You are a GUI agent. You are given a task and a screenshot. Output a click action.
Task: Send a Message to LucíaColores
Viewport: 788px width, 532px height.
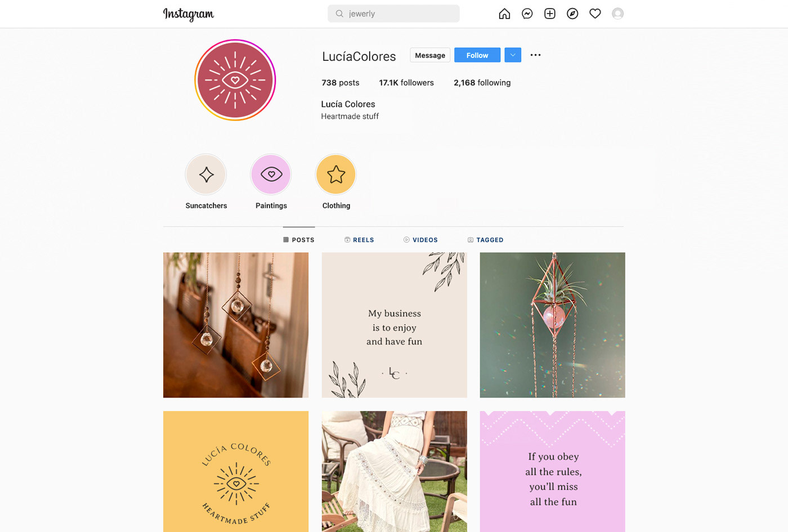click(x=430, y=55)
